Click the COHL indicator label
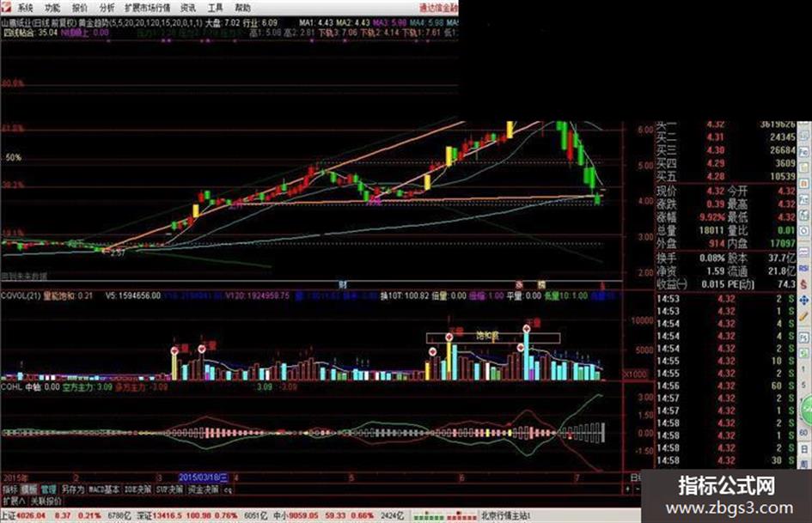 pyautogui.click(x=11, y=386)
